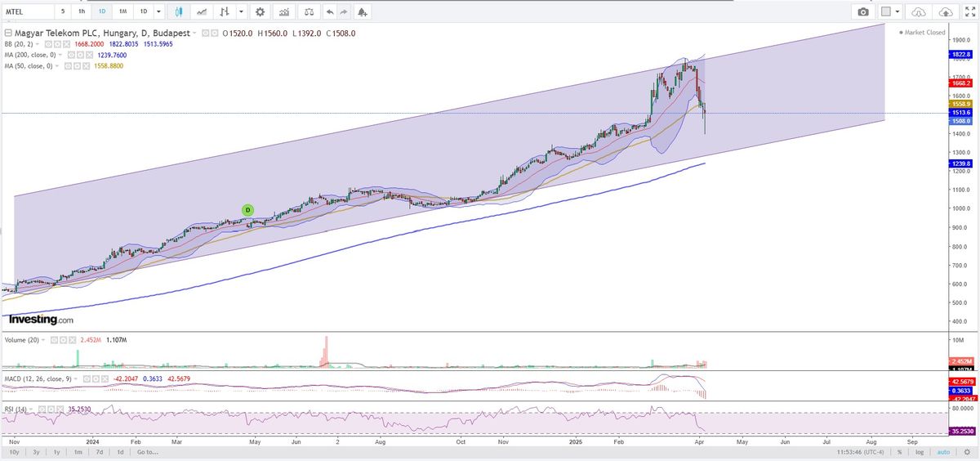The width and height of the screenshot is (980, 461).
Task: Undo the last chart action
Action: (330, 12)
